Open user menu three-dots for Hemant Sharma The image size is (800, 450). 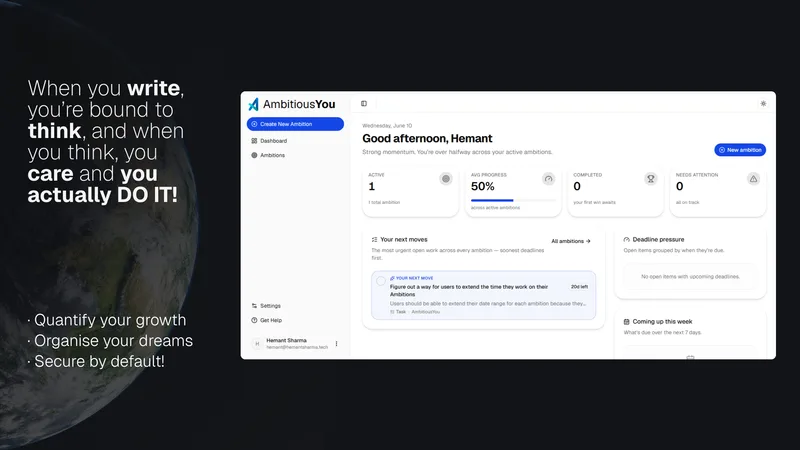[337, 344]
